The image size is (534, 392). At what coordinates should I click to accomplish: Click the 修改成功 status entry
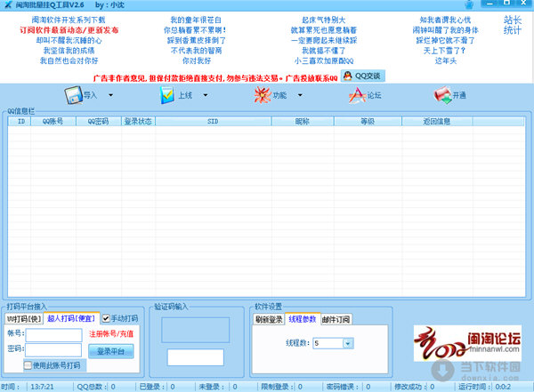415,387
